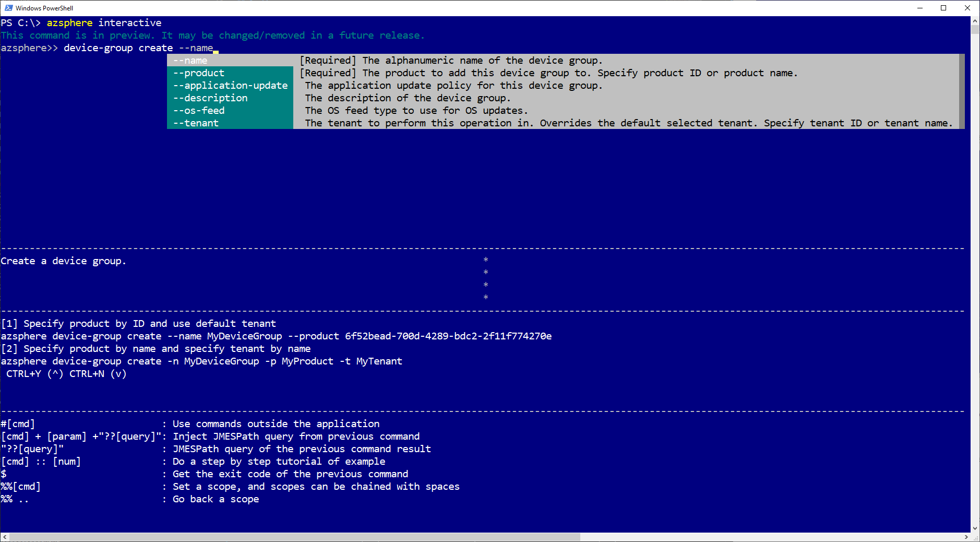Screen dimensions: 980x542
Task: Click example [2] MyProduct command line
Action: pyautogui.click(x=202, y=361)
